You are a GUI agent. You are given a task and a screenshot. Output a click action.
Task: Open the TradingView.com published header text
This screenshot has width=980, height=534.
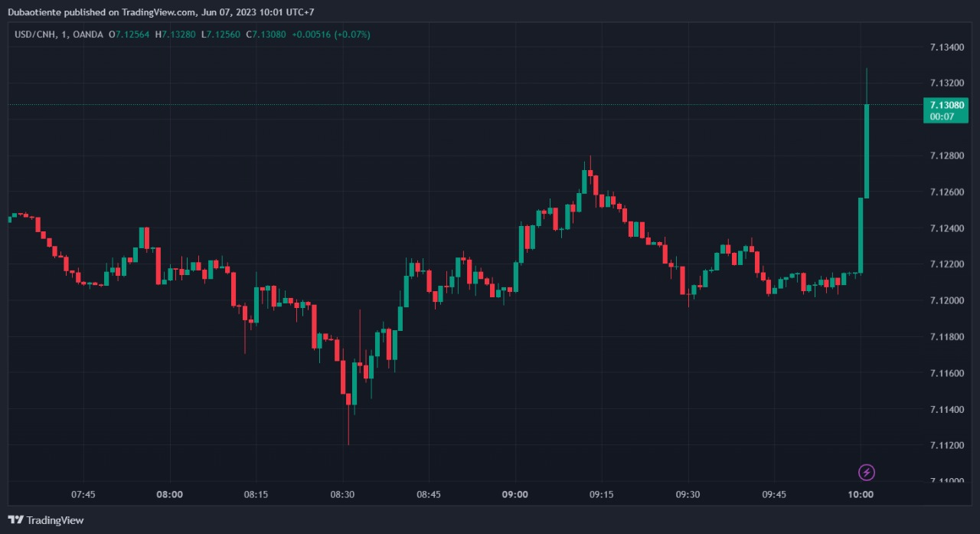(161, 12)
